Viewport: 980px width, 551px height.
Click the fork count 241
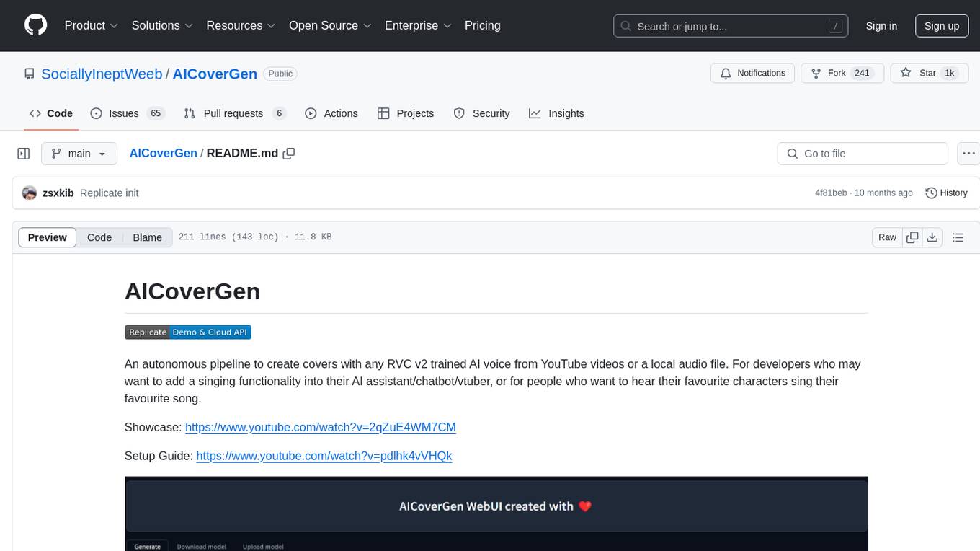point(862,74)
